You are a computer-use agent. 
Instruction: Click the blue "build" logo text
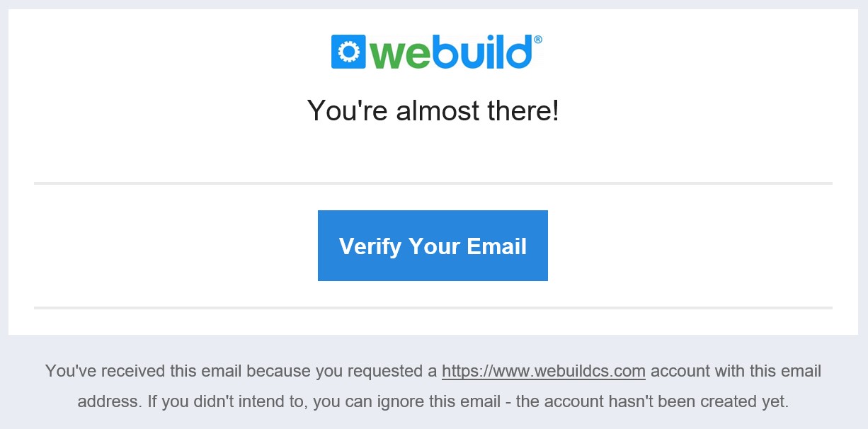click(x=481, y=52)
